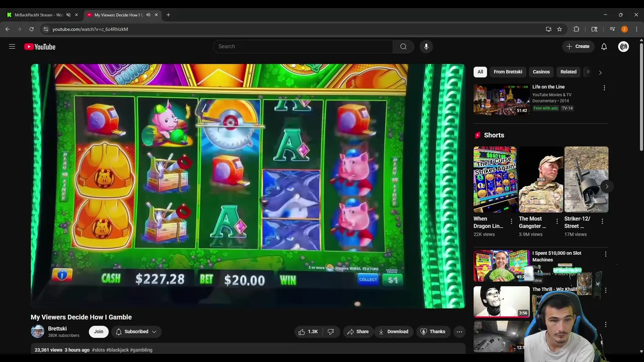
Task: Download the video
Action: click(393, 332)
